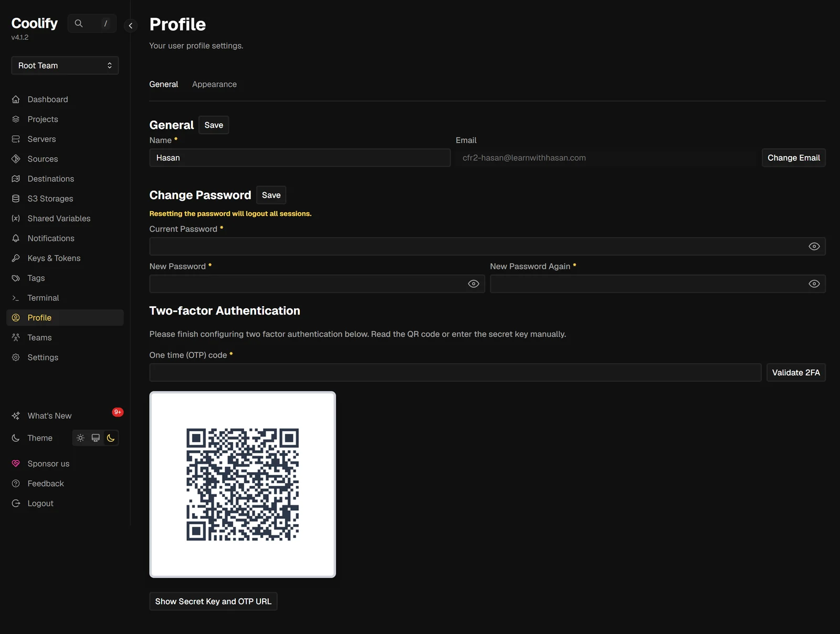The image size is (840, 634).
Task: Open Sponsor us link
Action: click(x=65, y=464)
